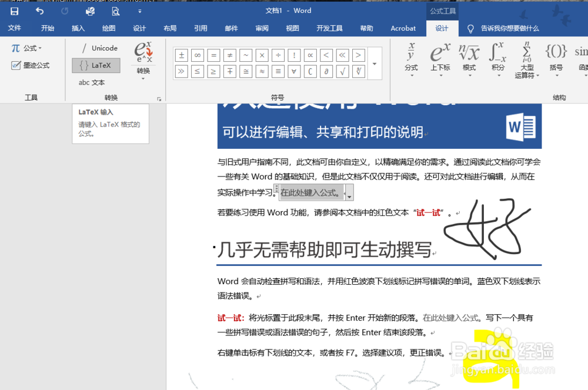Screen dimensions: 588x390
Task: Insert the infinity symbol
Action: (198, 55)
